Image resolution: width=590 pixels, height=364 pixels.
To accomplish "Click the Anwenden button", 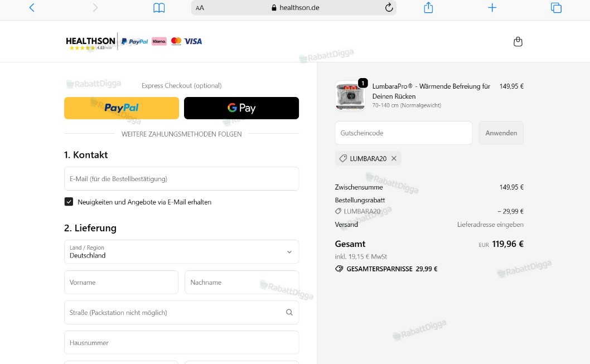I will 501,133.
